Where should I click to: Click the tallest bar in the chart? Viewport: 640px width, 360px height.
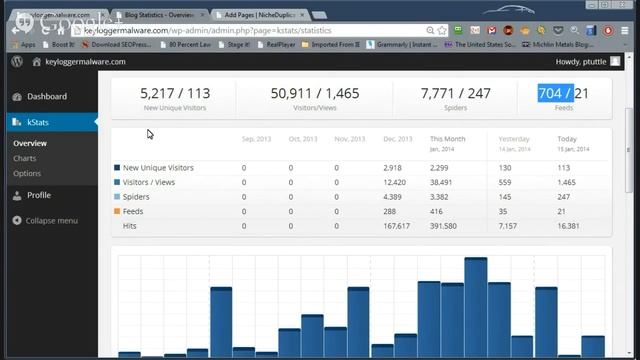point(476,307)
